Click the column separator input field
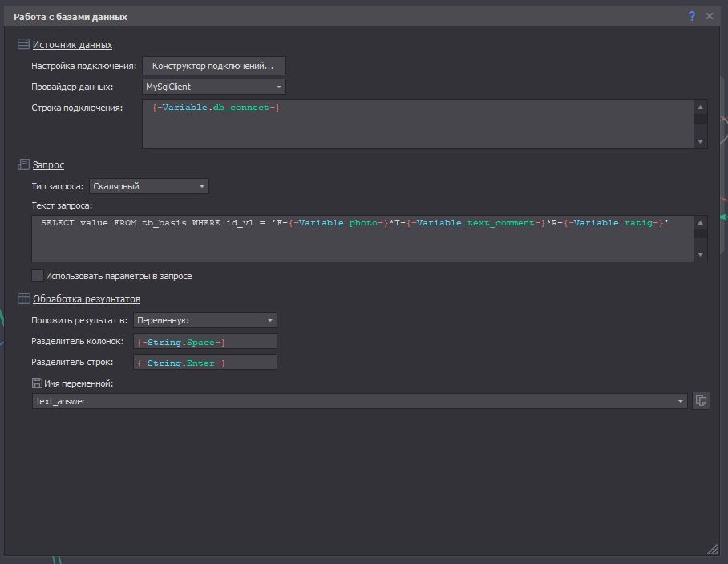This screenshot has width=728, height=564. (205, 342)
